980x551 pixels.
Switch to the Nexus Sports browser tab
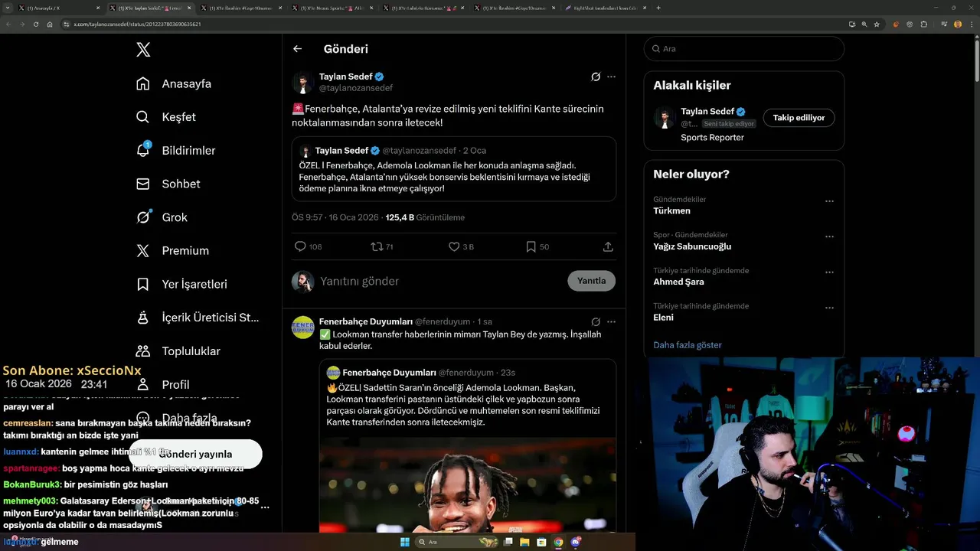click(x=332, y=8)
